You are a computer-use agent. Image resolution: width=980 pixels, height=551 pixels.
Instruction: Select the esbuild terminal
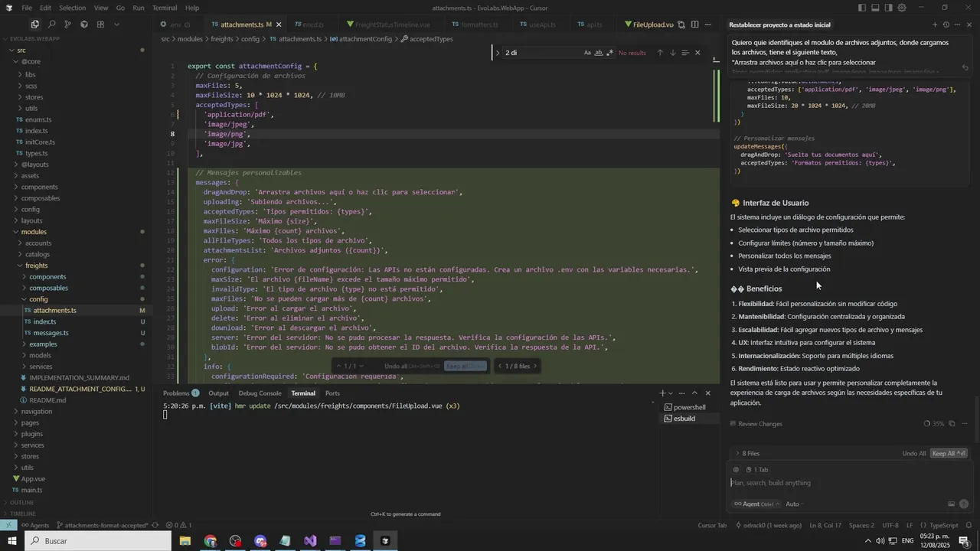click(685, 419)
